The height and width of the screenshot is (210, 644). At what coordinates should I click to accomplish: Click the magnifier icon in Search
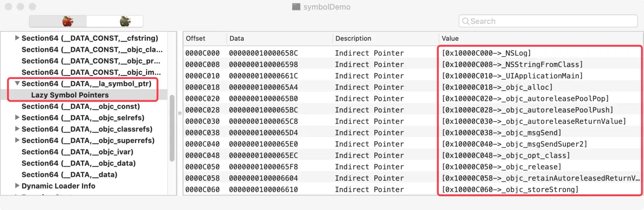pos(465,21)
